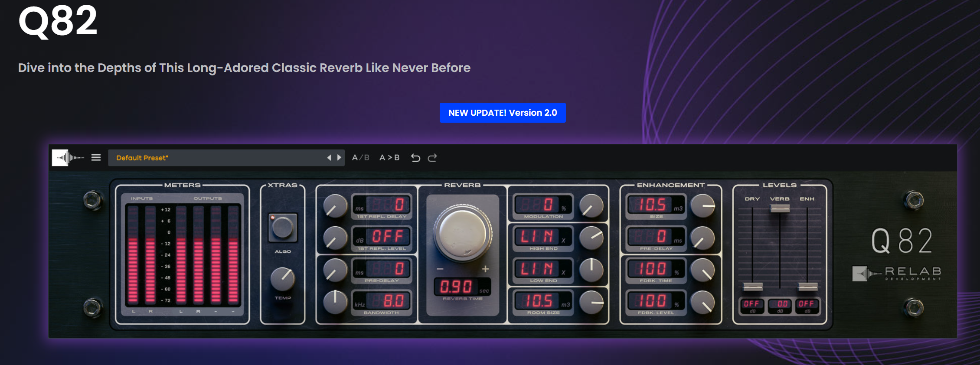
Task: Turn the Low End knob
Action: click(591, 270)
